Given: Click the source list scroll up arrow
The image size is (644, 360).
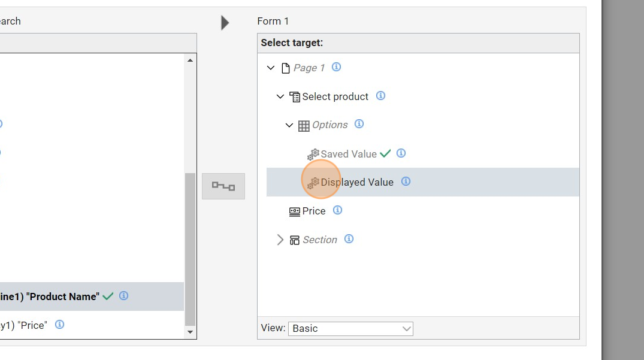Looking at the screenshot, I should [x=190, y=60].
